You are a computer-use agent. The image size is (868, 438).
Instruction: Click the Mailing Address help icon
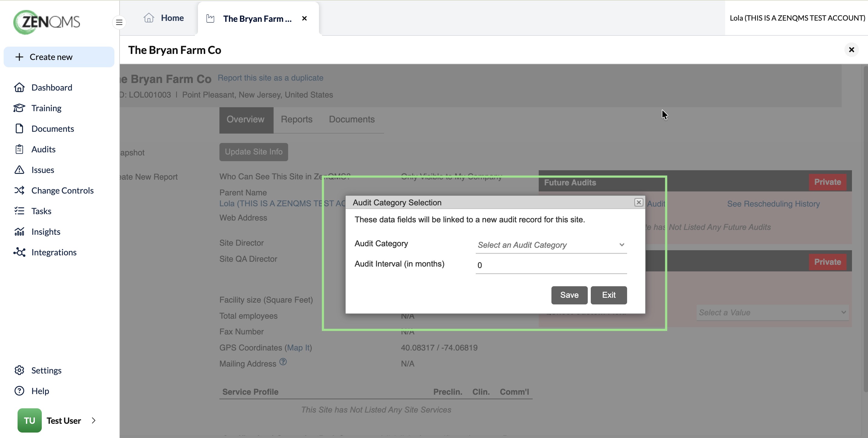[x=283, y=362]
